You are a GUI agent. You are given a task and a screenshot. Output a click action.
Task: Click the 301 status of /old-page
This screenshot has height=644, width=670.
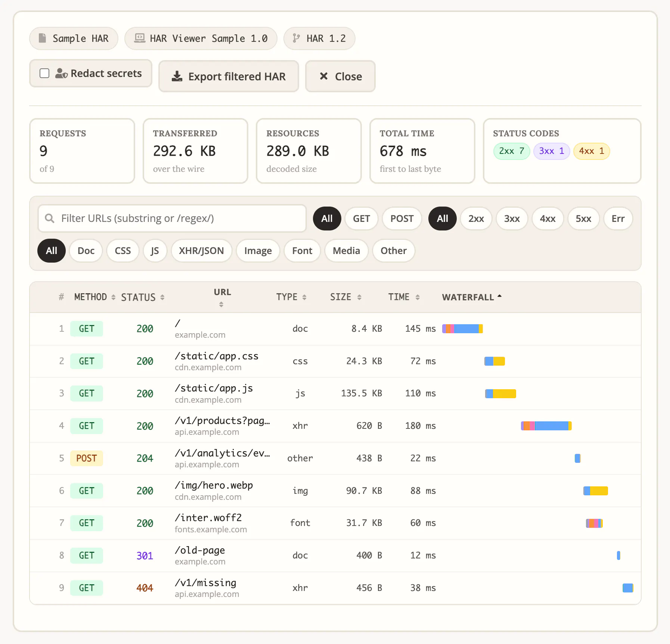145,556
